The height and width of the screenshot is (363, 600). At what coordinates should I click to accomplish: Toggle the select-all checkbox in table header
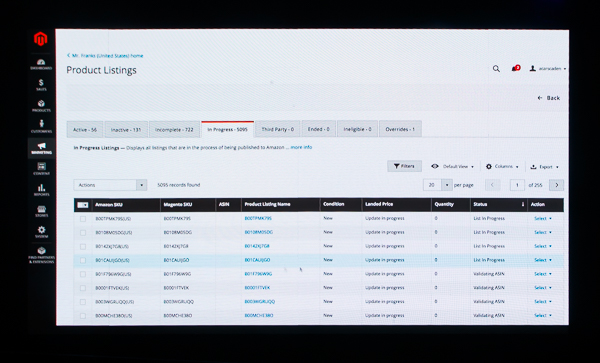point(83,205)
